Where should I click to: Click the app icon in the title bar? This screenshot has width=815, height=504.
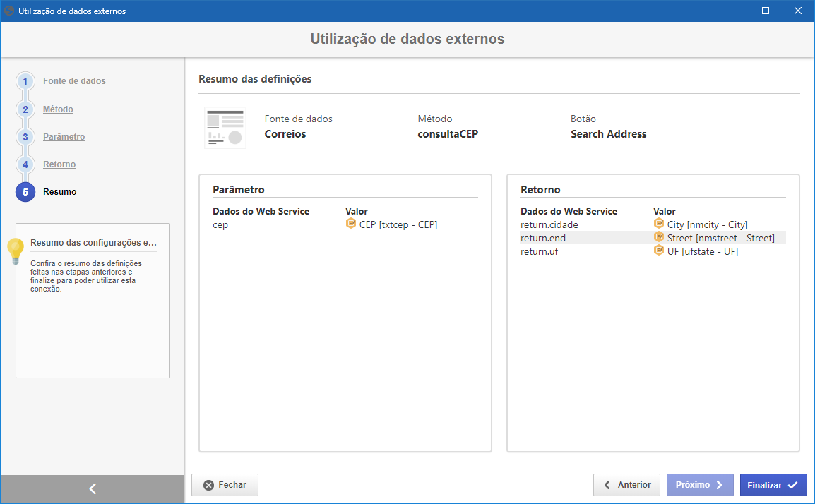click(x=9, y=11)
